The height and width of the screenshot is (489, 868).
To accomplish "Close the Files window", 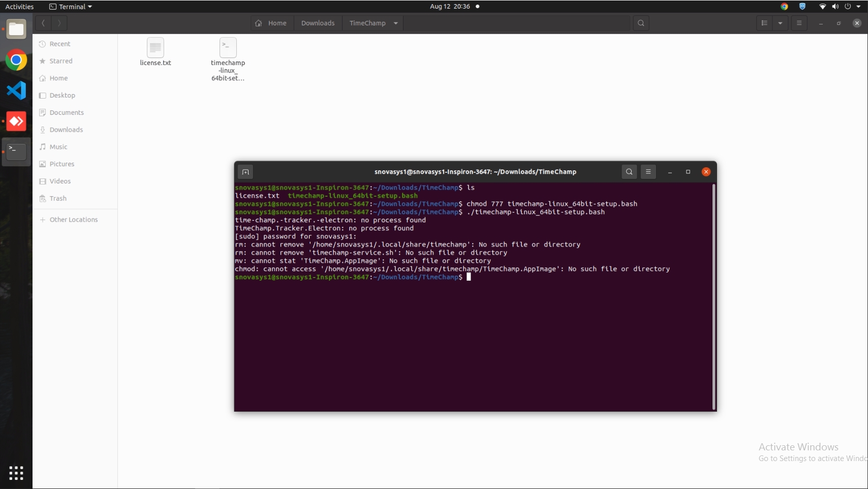I will (x=857, y=23).
